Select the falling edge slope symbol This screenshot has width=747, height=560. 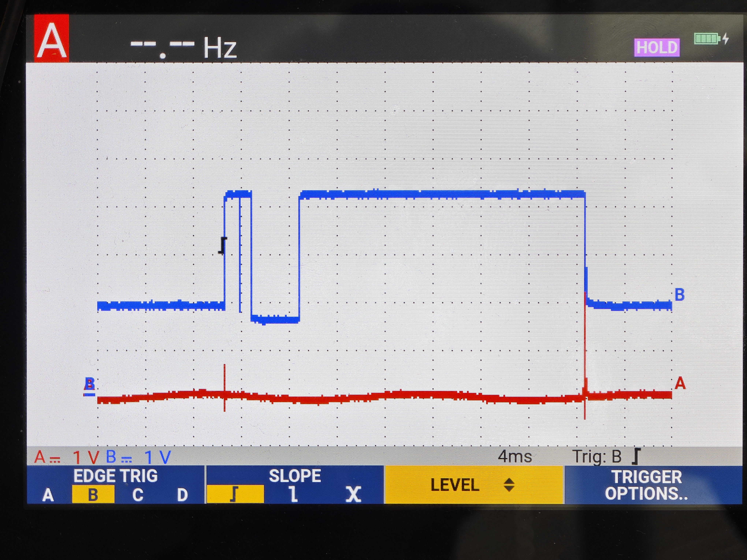pyautogui.click(x=294, y=494)
